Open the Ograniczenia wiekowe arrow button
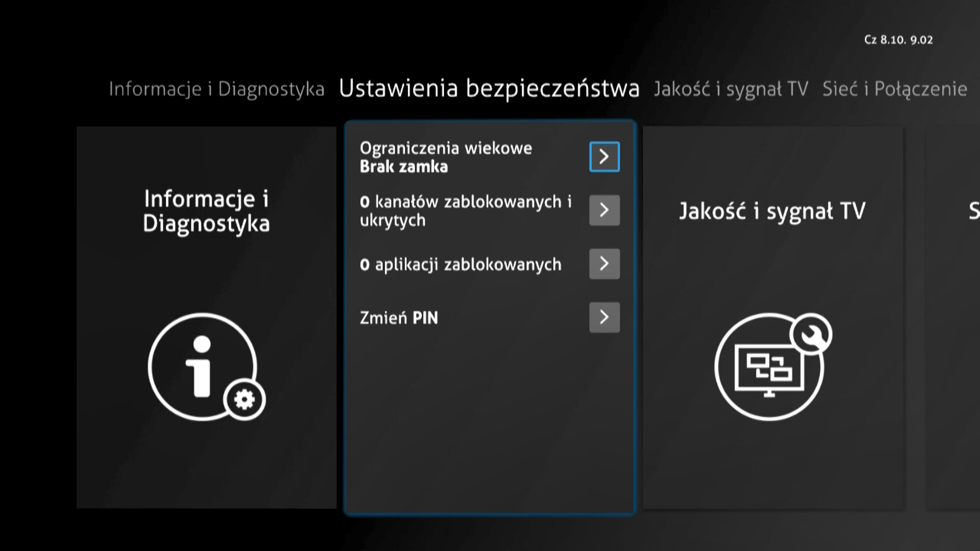The width and height of the screenshot is (980, 551). (604, 157)
